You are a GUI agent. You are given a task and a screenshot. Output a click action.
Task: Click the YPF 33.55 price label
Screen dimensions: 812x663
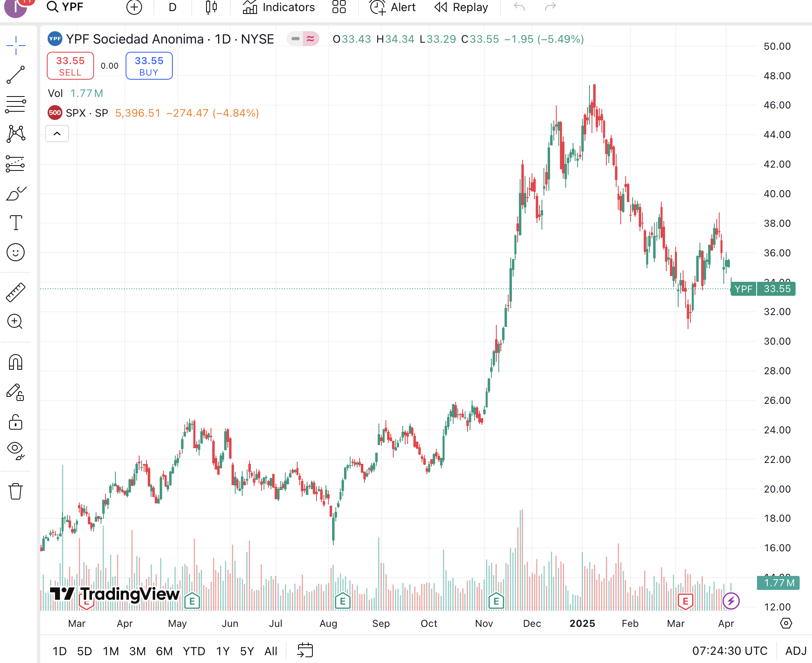(x=763, y=289)
